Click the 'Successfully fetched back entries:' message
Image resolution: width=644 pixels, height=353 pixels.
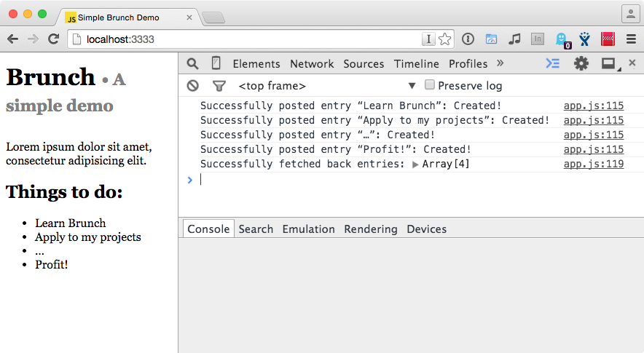[302, 164]
